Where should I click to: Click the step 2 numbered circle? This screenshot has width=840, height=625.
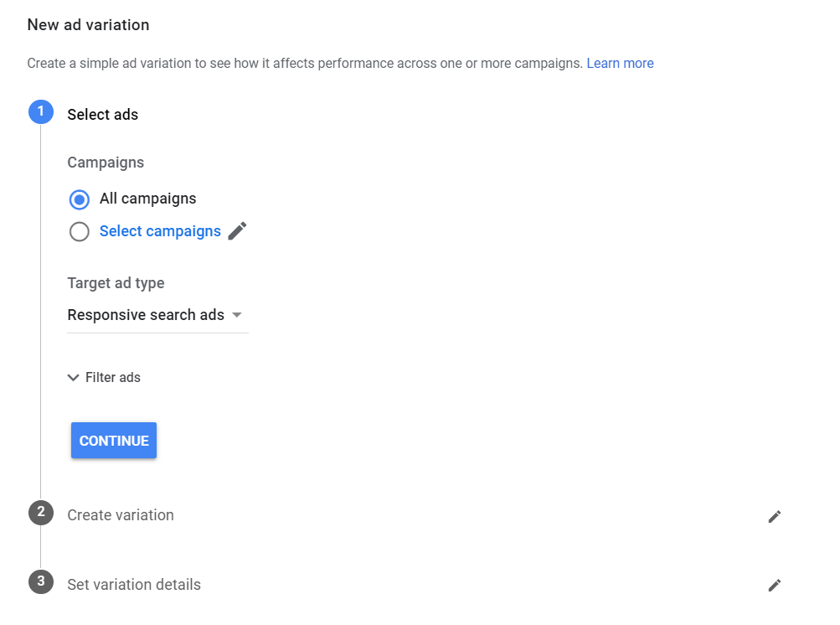click(40, 512)
